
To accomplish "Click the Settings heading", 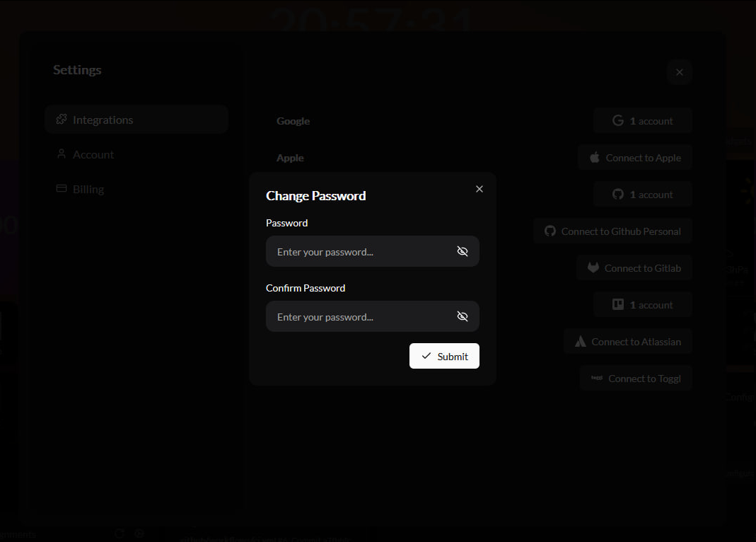I will 77,70.
